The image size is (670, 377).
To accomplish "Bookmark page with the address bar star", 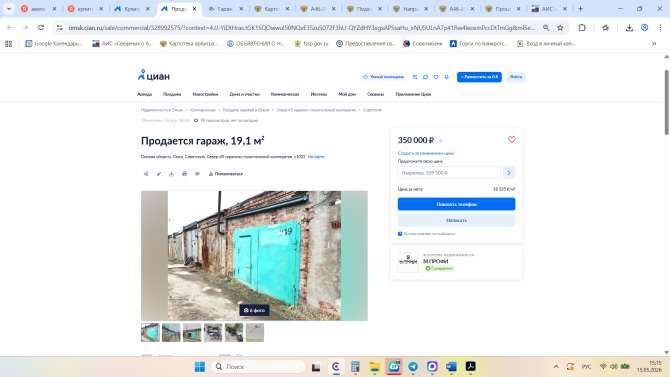I will 560,28.
